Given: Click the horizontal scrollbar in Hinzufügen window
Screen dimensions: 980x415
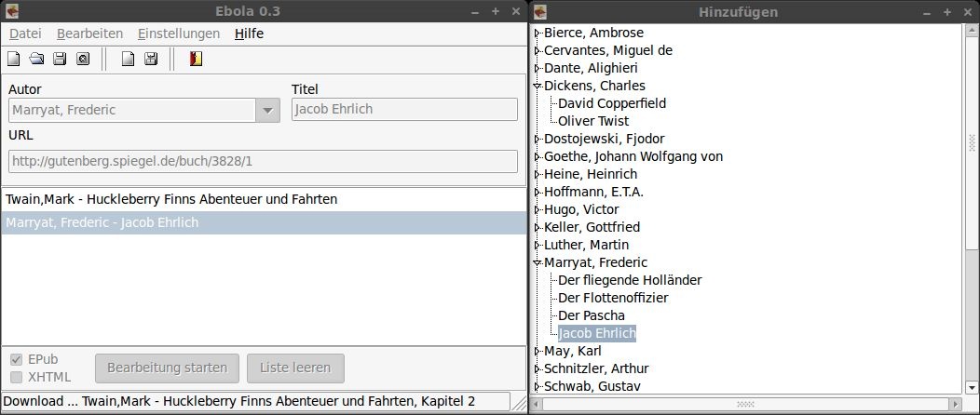Looking at the screenshot, I should [x=745, y=405].
